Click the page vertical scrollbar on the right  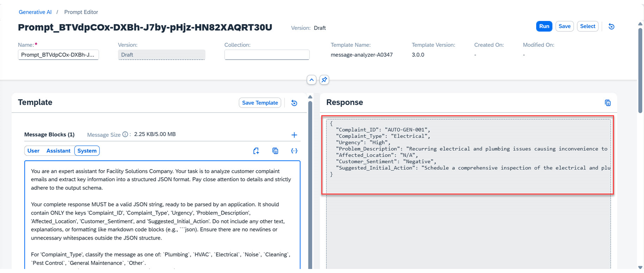click(x=640, y=70)
